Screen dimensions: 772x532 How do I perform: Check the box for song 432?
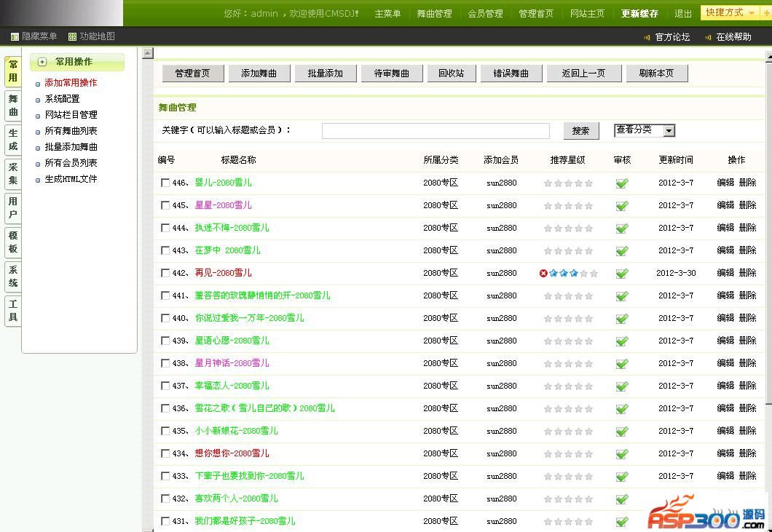165,499
